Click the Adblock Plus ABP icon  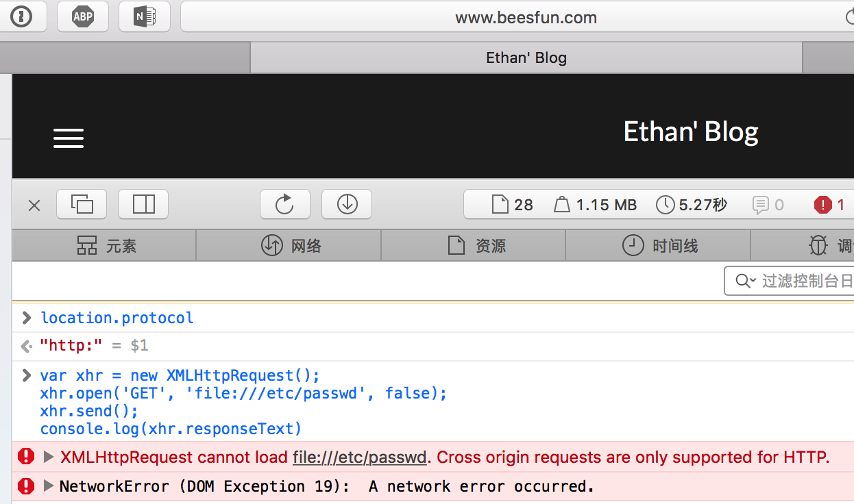click(83, 17)
